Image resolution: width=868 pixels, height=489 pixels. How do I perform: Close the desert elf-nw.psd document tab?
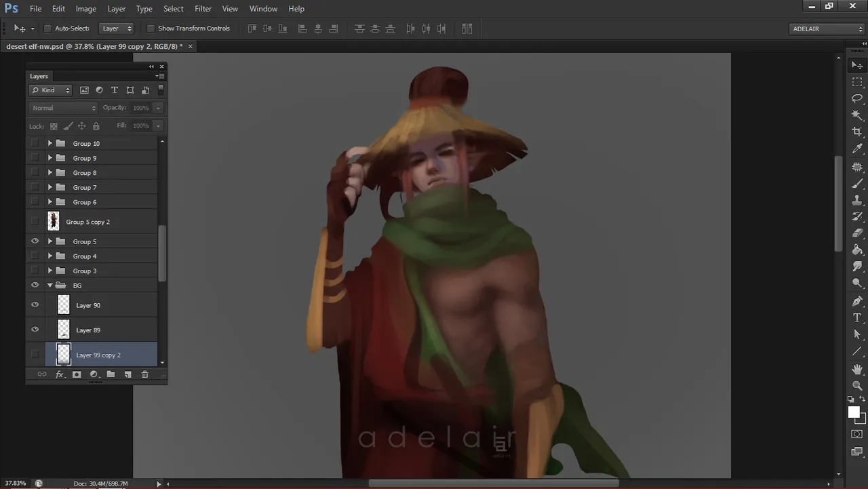click(x=191, y=46)
